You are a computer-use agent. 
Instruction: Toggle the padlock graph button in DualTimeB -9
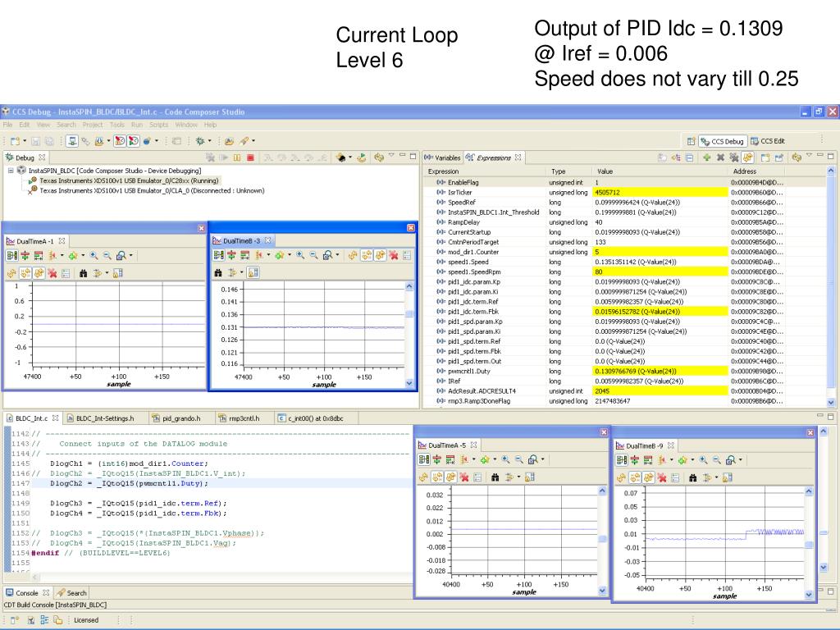click(727, 477)
